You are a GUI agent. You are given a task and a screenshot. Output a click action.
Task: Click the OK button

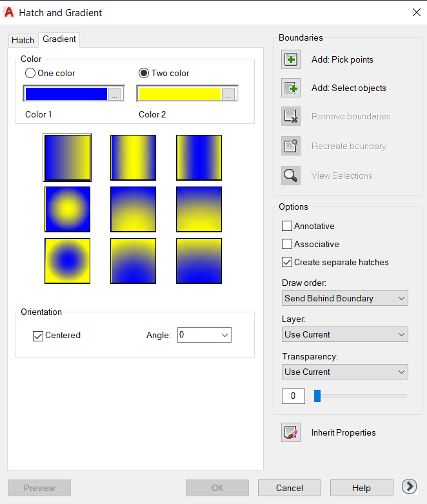point(217,488)
